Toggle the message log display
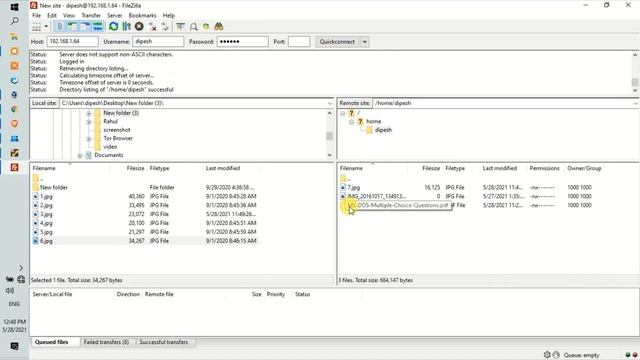The height and width of the screenshot is (360, 640). (x=60, y=27)
